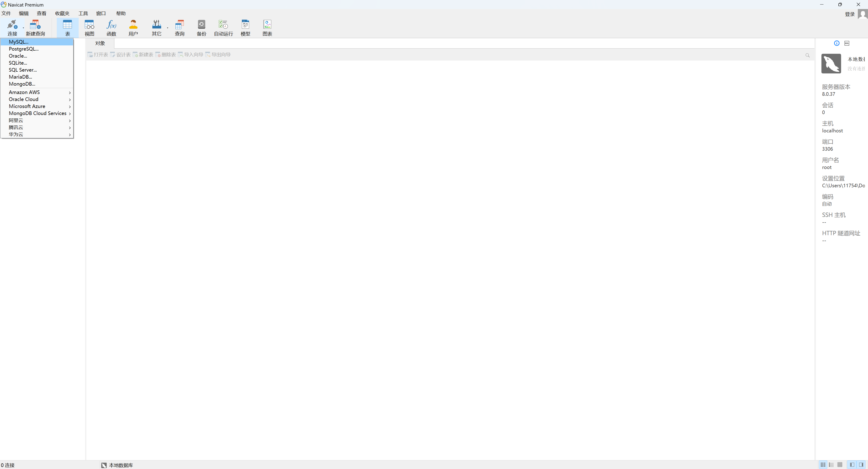Viewport: 868px width, 469px height.
Task: Expand the Oracle Cloud submenu
Action: point(37,99)
